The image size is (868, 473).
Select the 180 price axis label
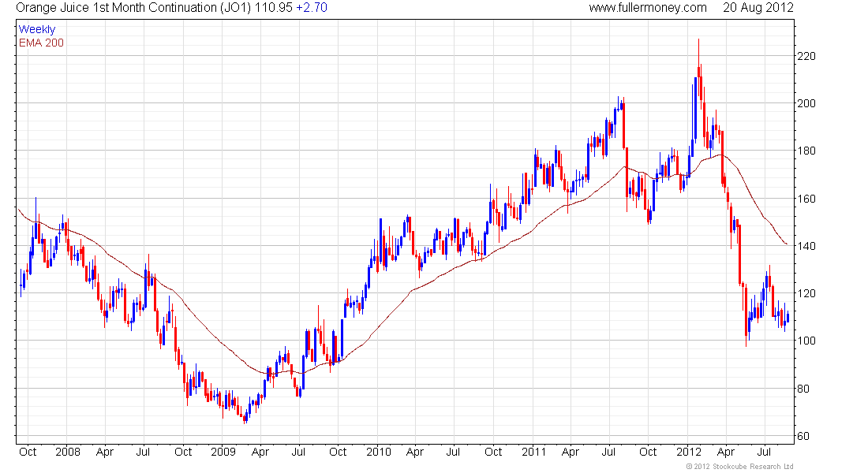pos(806,151)
